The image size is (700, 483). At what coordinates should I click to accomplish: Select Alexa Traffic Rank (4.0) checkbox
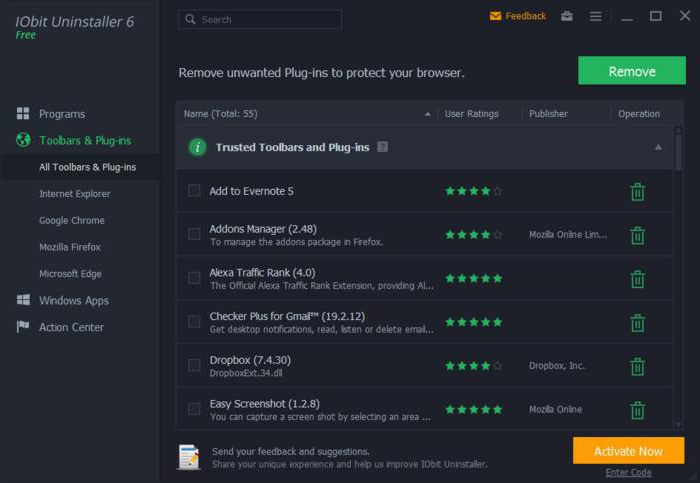194,278
